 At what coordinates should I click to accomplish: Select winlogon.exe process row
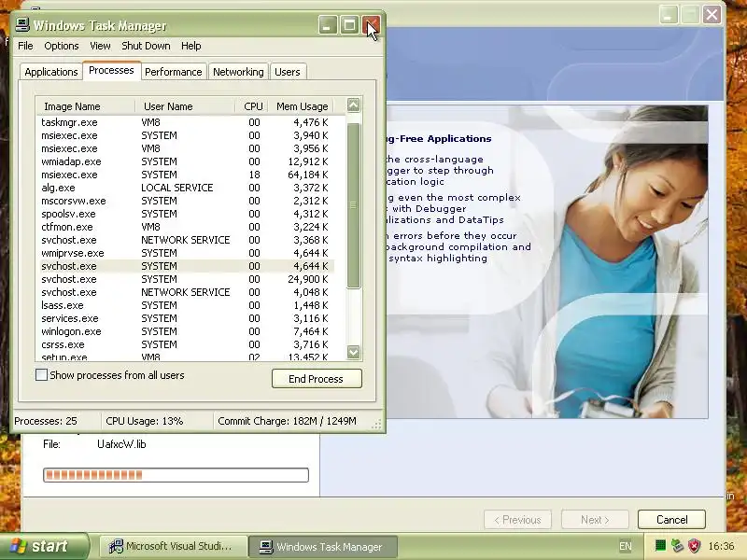pos(185,331)
